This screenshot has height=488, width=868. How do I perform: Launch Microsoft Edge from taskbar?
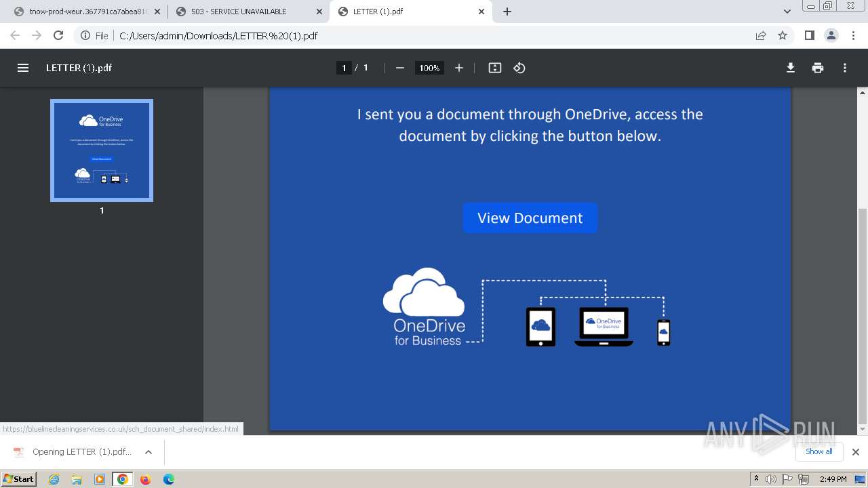coord(168,479)
